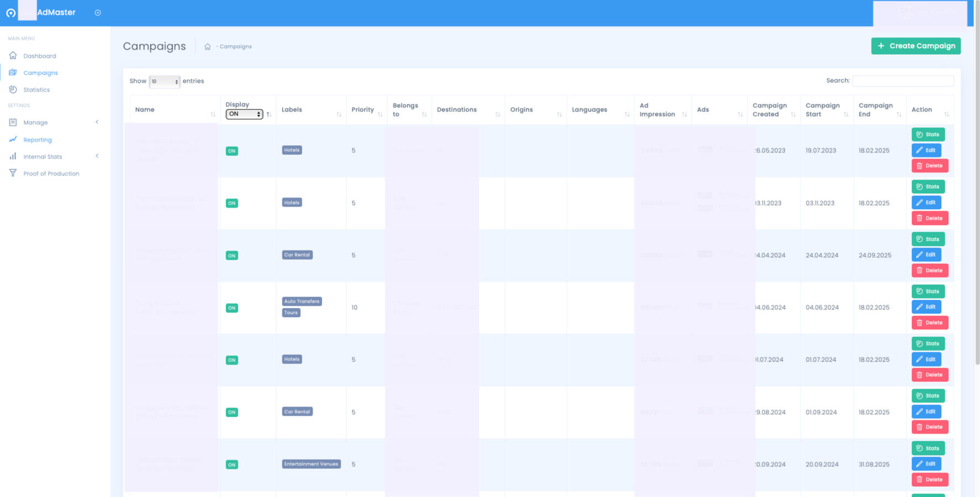This screenshot has height=497, width=980.
Task: Delete the first campaign in the list
Action: tap(930, 166)
